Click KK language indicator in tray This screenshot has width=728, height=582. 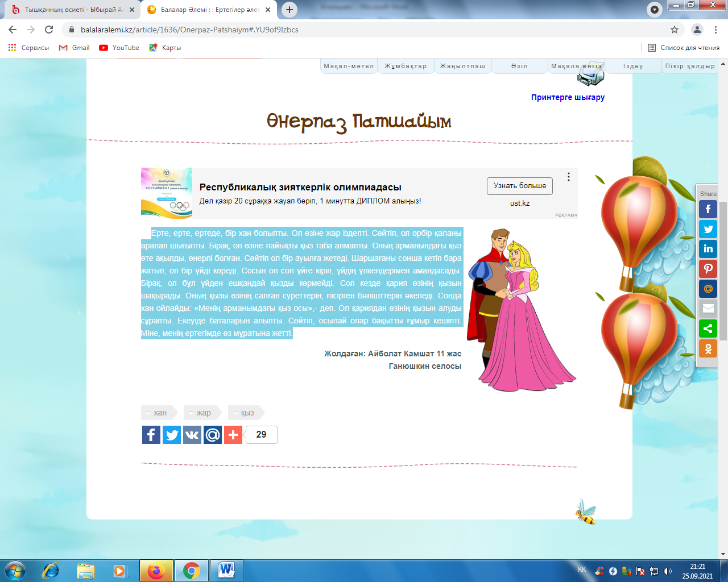click(x=582, y=569)
